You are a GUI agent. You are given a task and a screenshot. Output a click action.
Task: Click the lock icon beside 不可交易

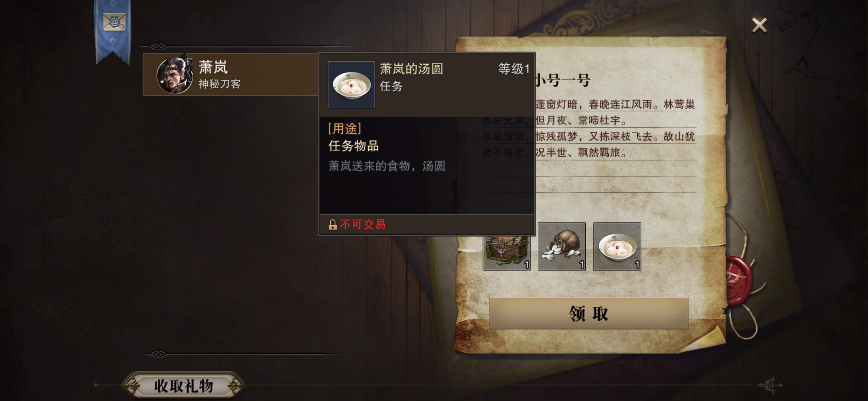(x=332, y=225)
